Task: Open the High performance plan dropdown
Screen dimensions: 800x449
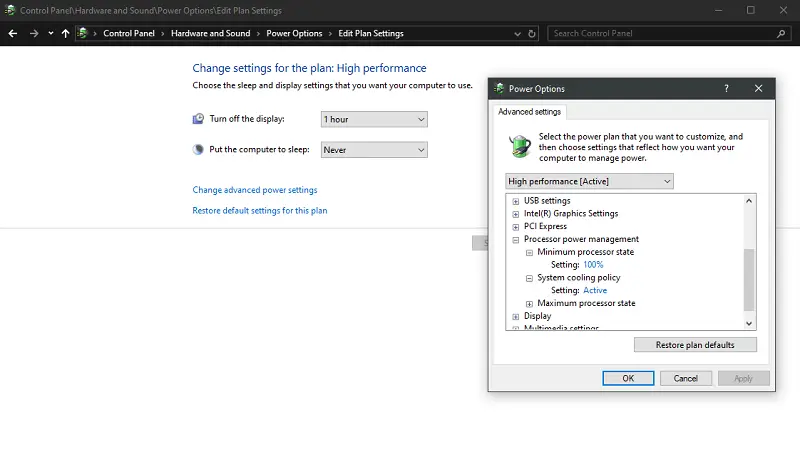Action: click(x=589, y=181)
